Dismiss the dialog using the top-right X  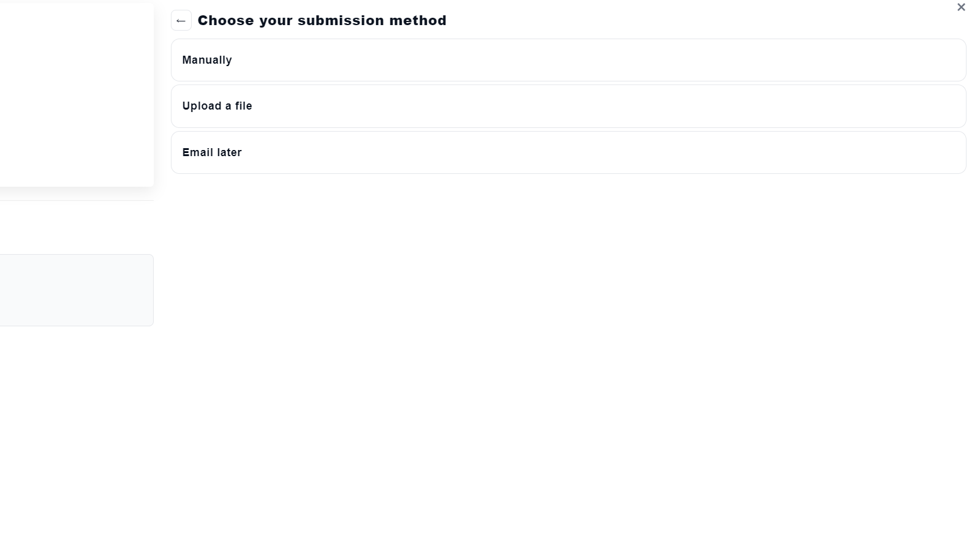tap(961, 7)
